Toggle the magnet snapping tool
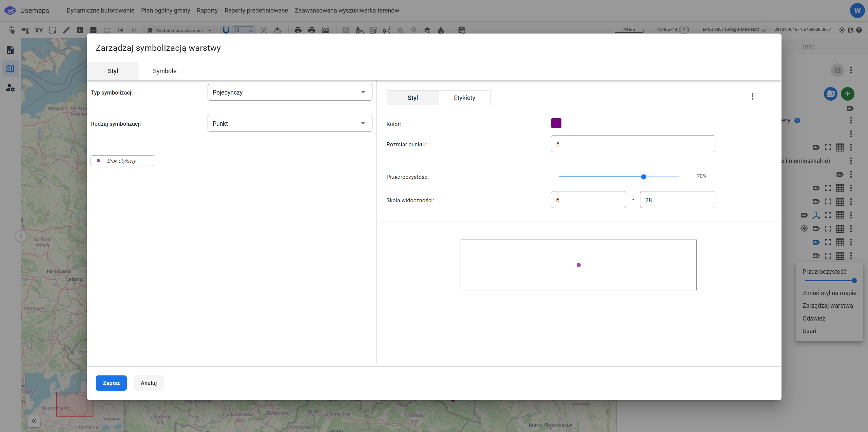This screenshot has width=868, height=432. pos(226,30)
